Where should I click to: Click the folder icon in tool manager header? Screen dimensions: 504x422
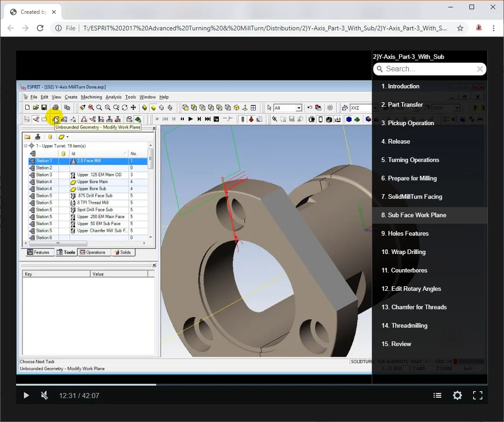(28, 137)
